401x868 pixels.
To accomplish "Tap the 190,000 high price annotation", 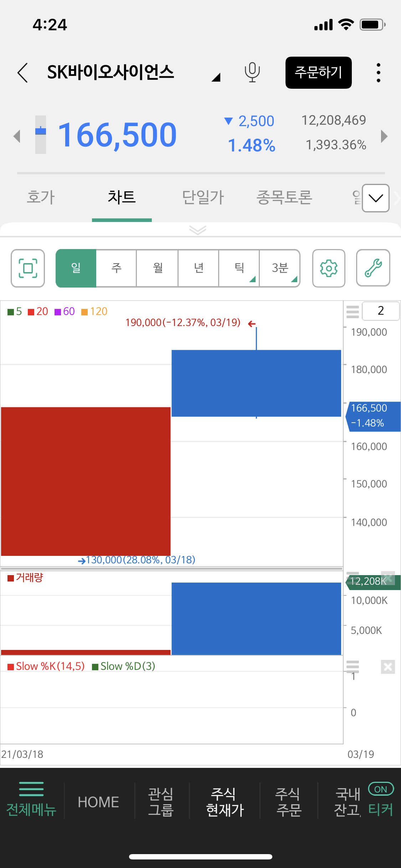I will 190,323.
